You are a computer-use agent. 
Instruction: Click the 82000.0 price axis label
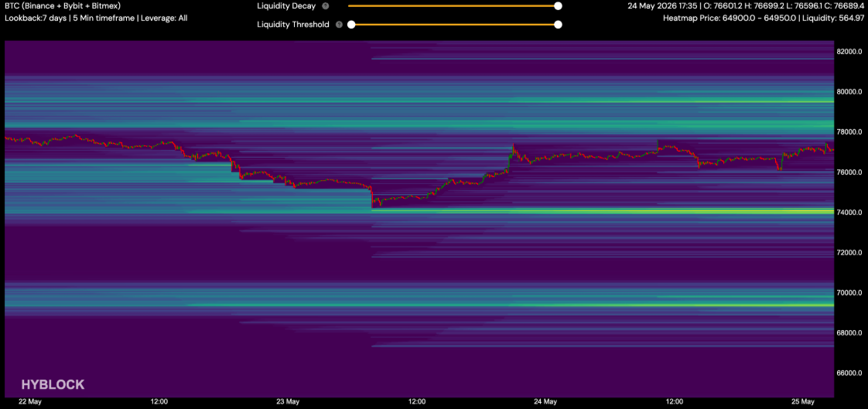(849, 52)
